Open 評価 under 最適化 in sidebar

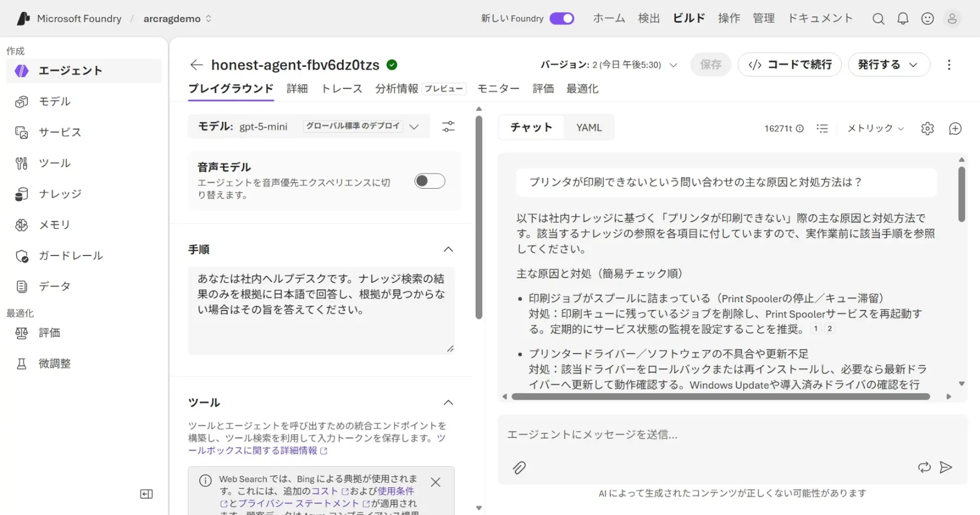coord(84,333)
